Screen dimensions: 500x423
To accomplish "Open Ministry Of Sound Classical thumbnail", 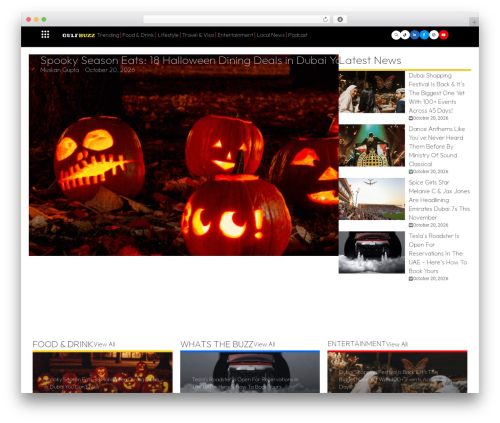I will [x=372, y=145].
